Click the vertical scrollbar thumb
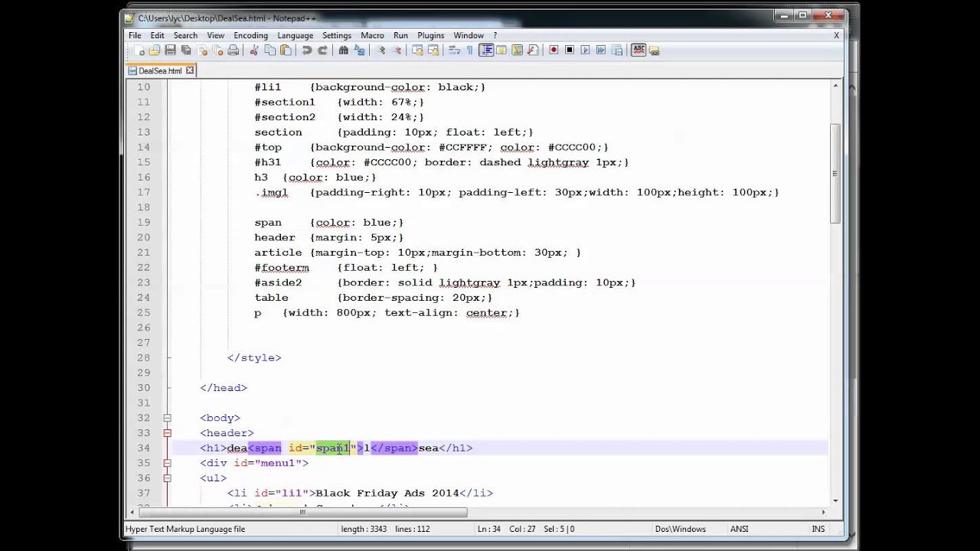 835,173
